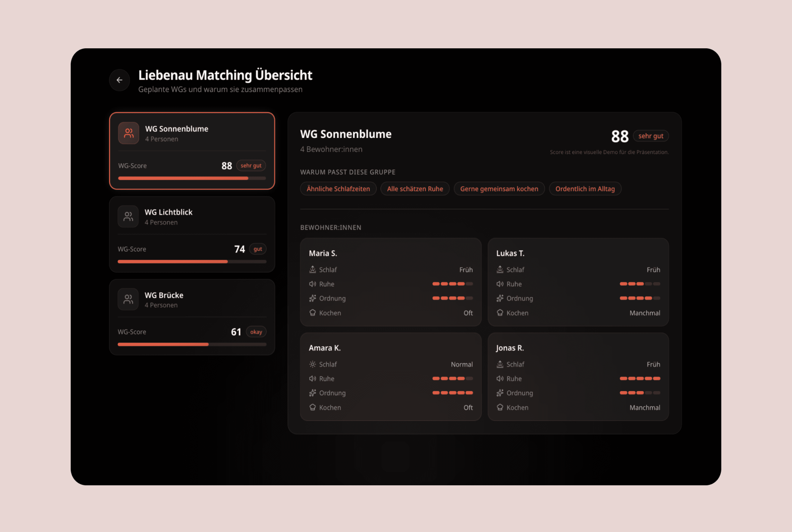The width and height of the screenshot is (792, 532).
Task: Click the Ähnliche Schlafzeiten tag
Action: click(x=338, y=189)
